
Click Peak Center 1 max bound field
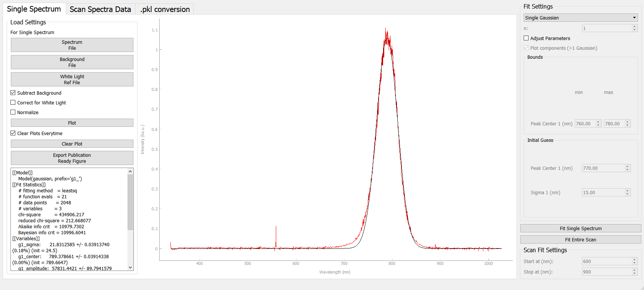(614, 123)
